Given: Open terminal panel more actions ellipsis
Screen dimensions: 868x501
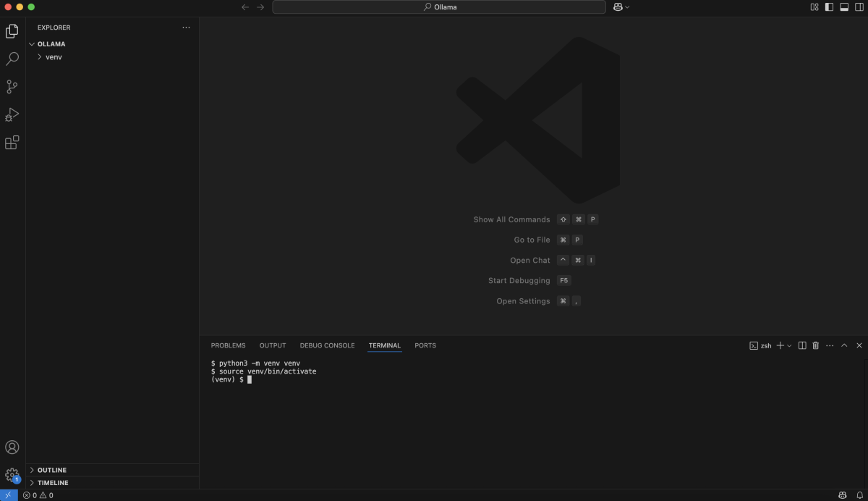Looking at the screenshot, I should [830, 345].
